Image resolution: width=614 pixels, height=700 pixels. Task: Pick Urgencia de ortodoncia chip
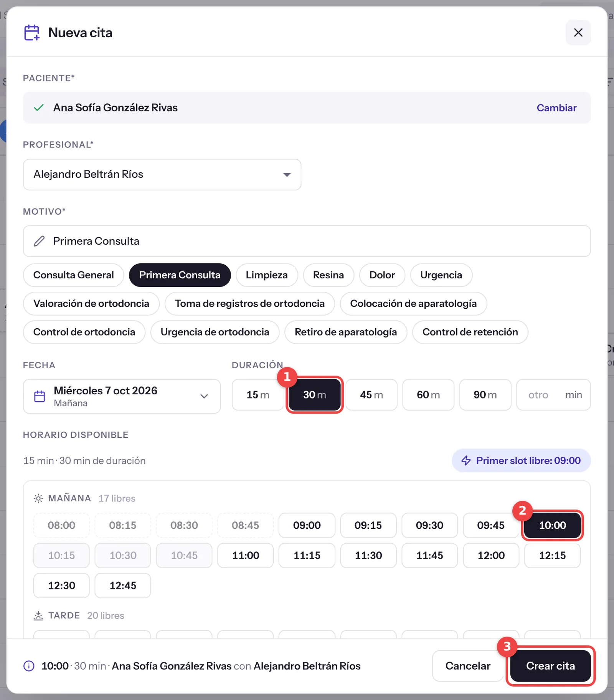(215, 332)
